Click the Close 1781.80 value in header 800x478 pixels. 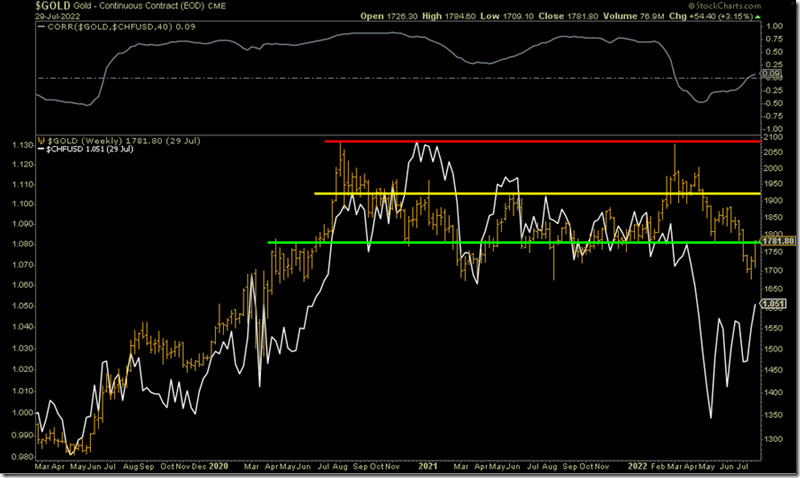coord(568,16)
